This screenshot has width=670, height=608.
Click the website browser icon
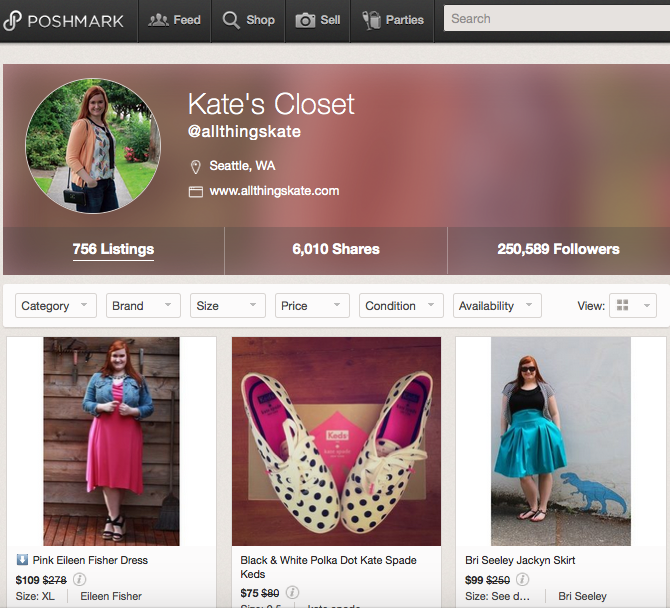[196, 192]
